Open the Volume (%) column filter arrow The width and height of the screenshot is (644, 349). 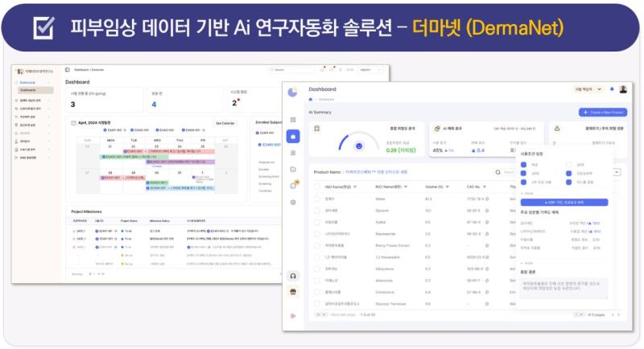pyautogui.click(x=448, y=187)
